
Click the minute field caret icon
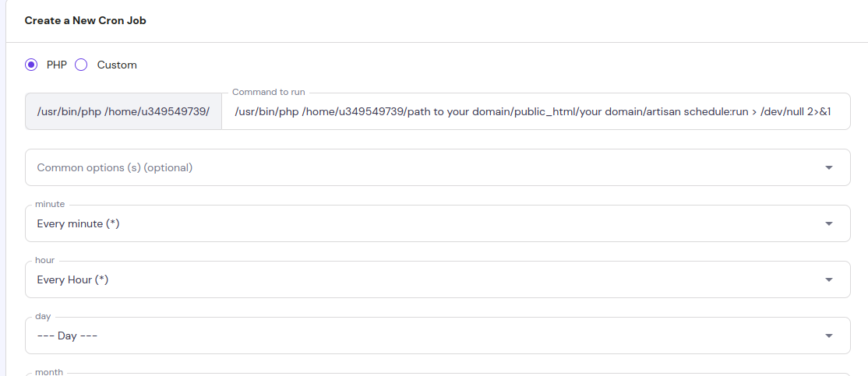tap(828, 224)
